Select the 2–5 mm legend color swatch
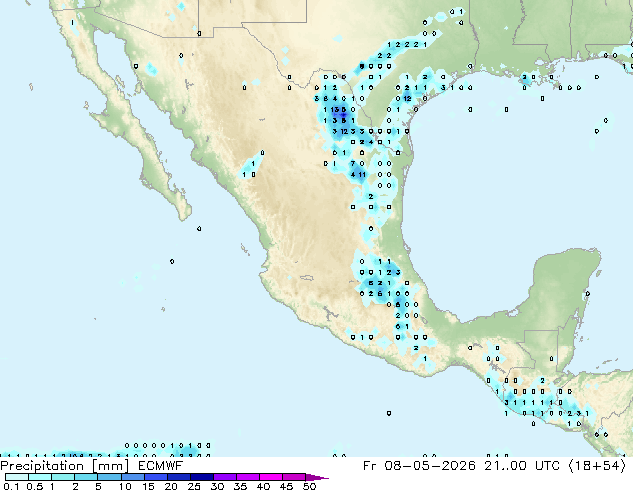The image size is (634, 490). point(86,477)
